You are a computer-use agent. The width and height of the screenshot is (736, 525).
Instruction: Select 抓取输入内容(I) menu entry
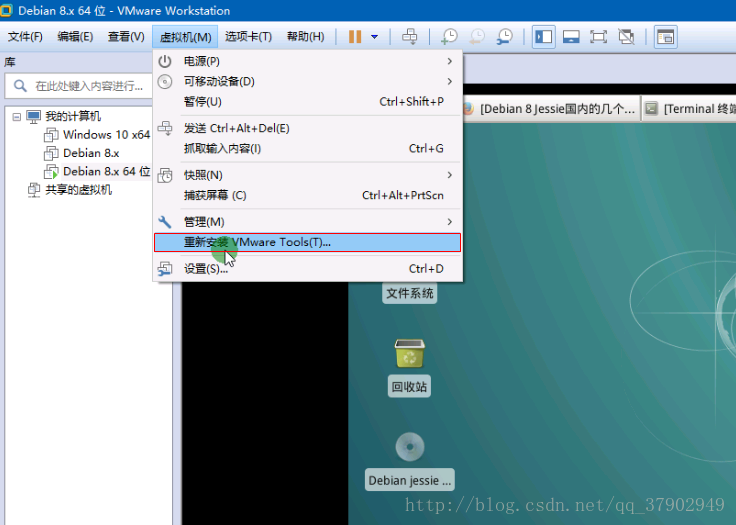(x=307, y=148)
